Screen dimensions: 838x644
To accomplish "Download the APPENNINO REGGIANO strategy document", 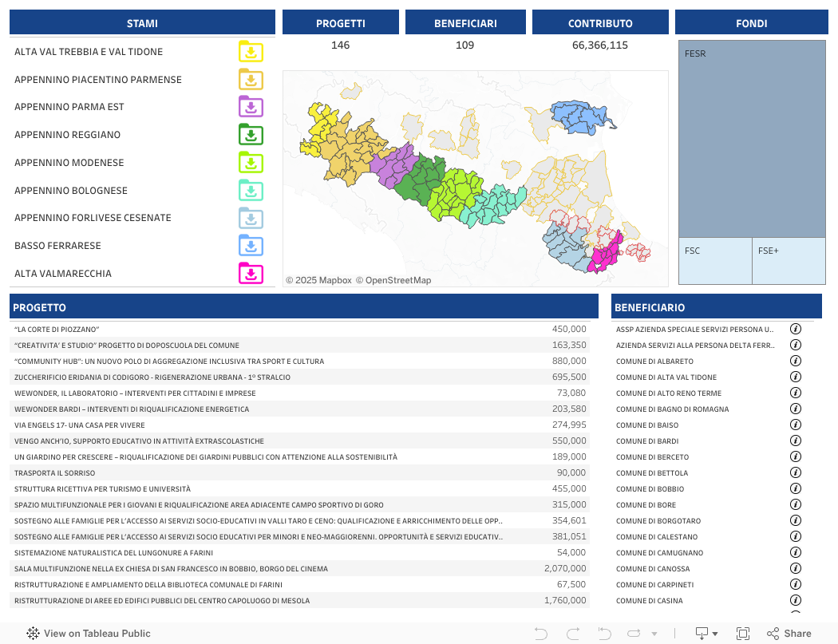I will (251, 135).
